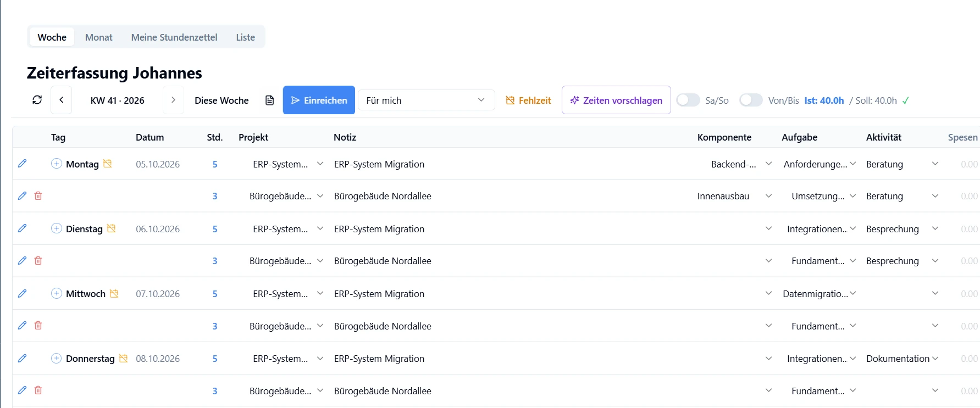The image size is (980, 408).
Task: Add entry with plus icon beside Dienstag
Action: (56, 228)
